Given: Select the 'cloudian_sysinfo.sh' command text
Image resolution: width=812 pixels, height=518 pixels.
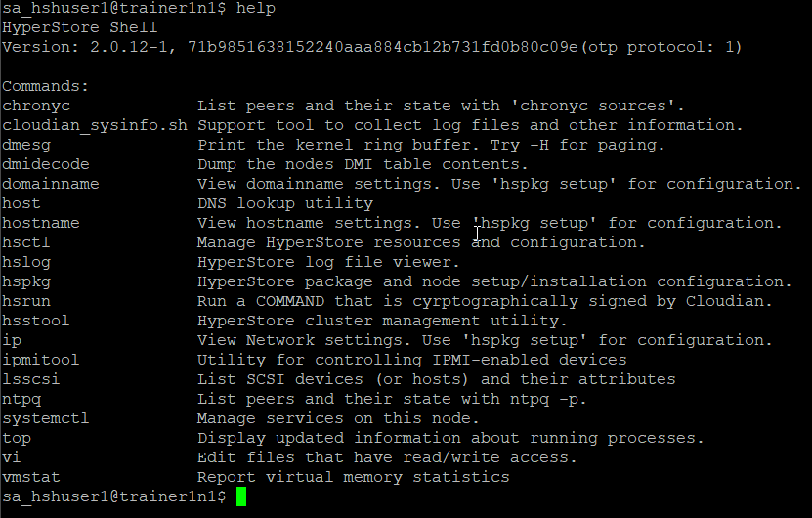Looking at the screenshot, I should pos(95,125).
